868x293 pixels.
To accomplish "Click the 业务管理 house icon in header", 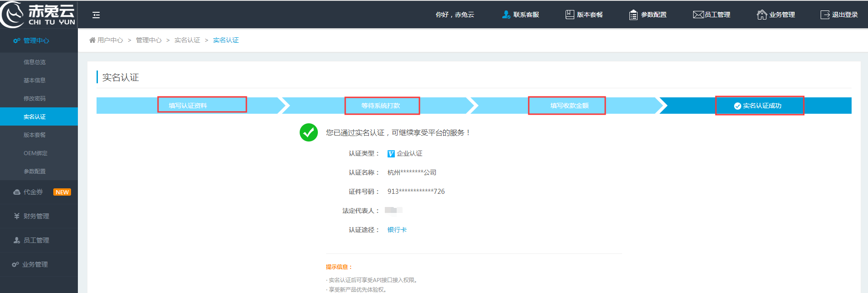I will click(761, 15).
